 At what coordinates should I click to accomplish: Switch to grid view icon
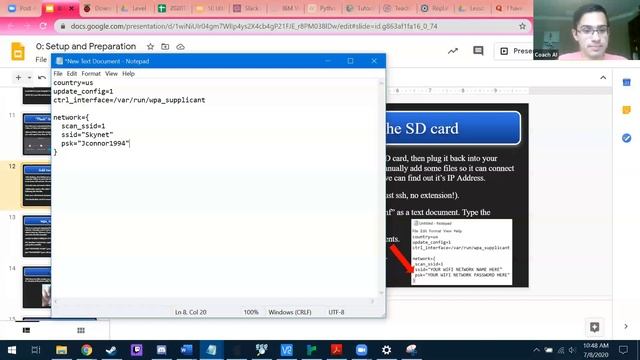tap(81, 330)
